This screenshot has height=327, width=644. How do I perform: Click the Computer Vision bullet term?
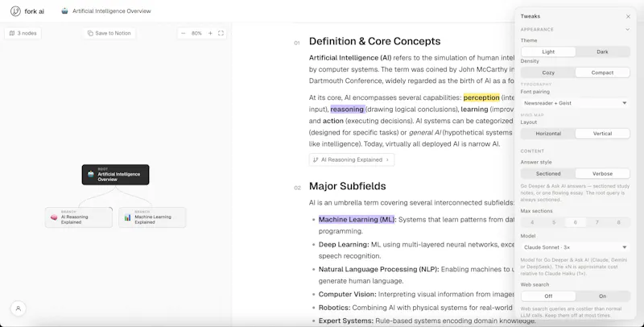(348, 295)
